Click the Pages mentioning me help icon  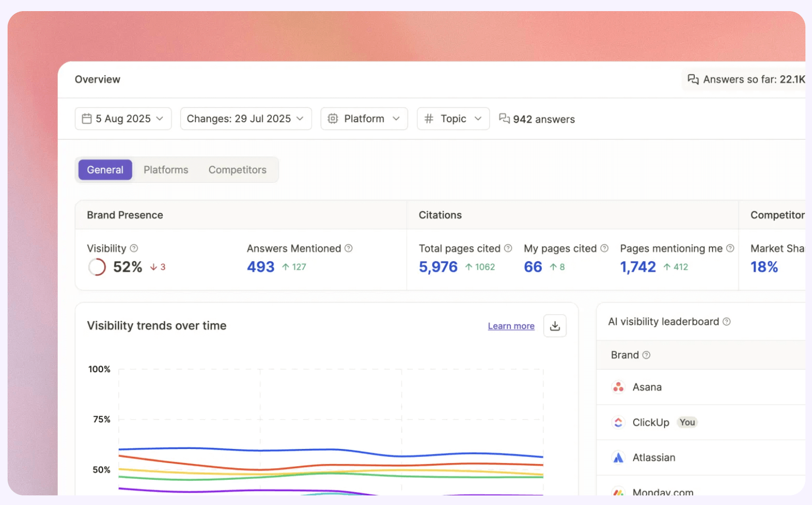pyautogui.click(x=730, y=248)
